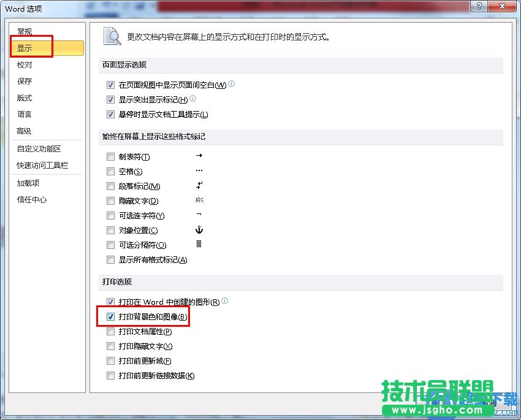
Task: Click info icon next to 显示突出显示标记
Action: coord(193,99)
